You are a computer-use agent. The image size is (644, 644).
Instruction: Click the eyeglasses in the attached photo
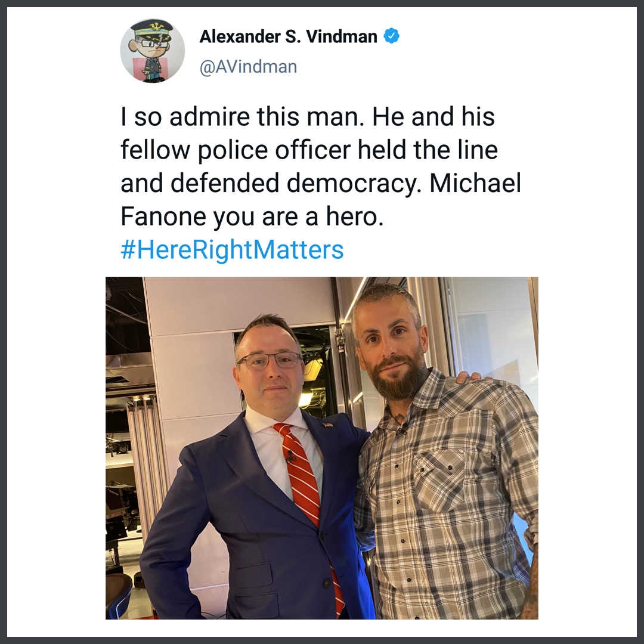pyautogui.click(x=270, y=361)
